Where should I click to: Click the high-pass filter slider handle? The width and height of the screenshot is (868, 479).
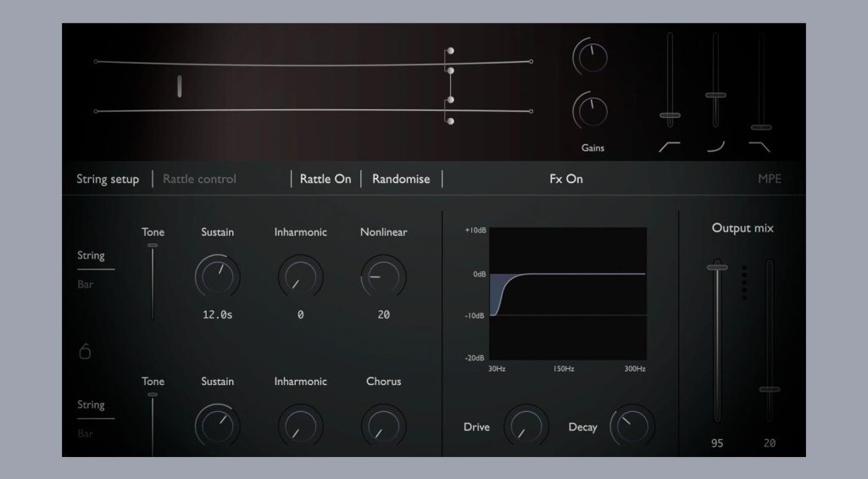(x=670, y=116)
